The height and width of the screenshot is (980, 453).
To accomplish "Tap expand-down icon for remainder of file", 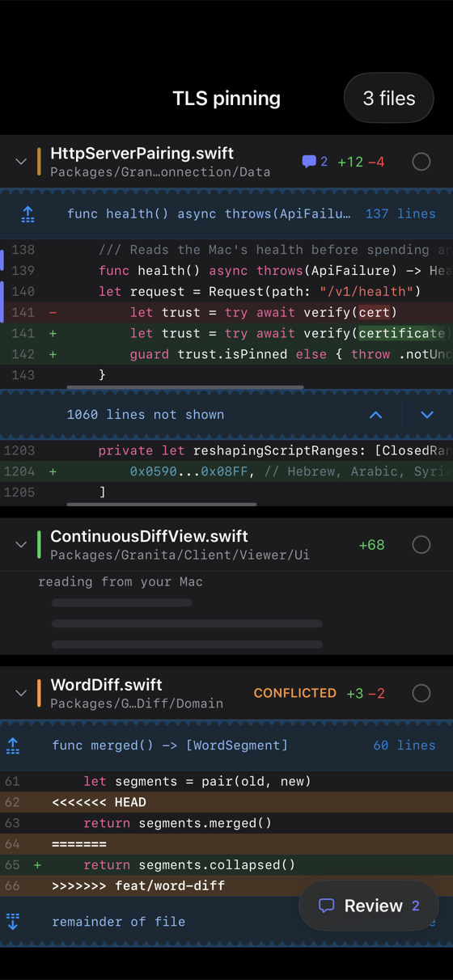I will 13,922.
